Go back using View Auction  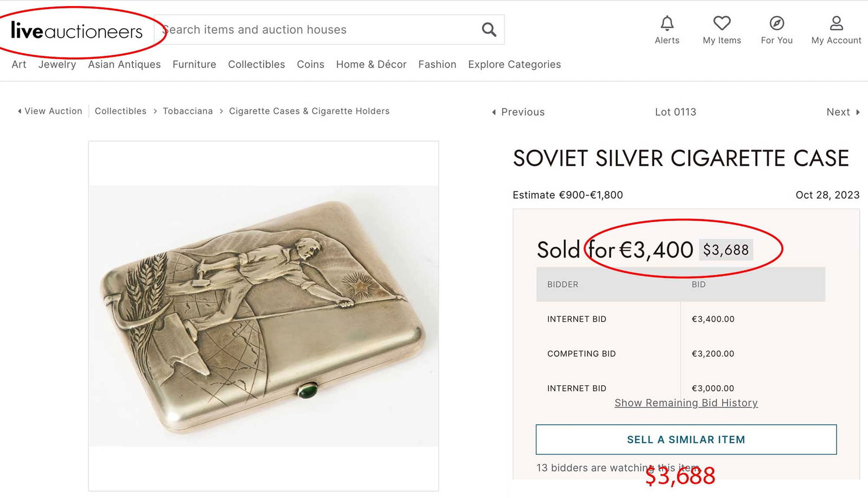[51, 111]
